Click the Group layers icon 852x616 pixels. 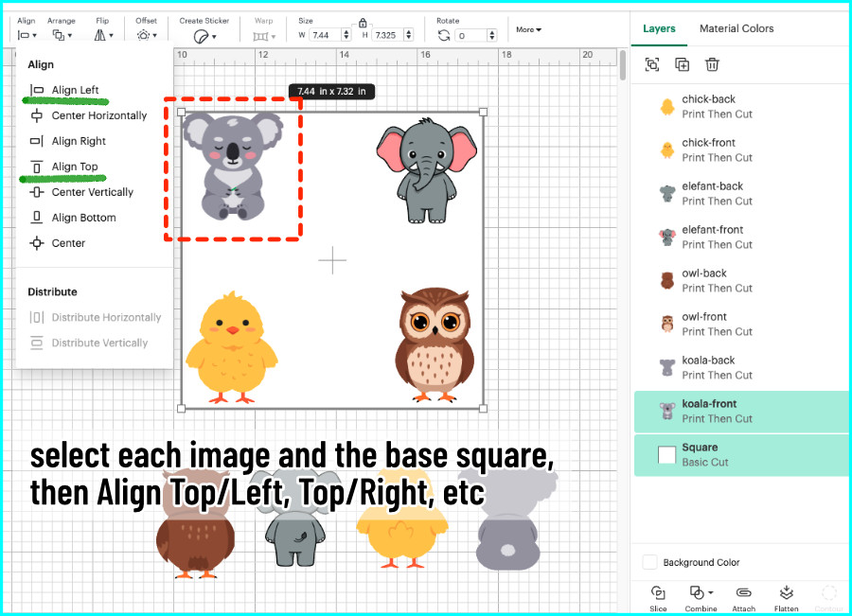tap(652, 64)
